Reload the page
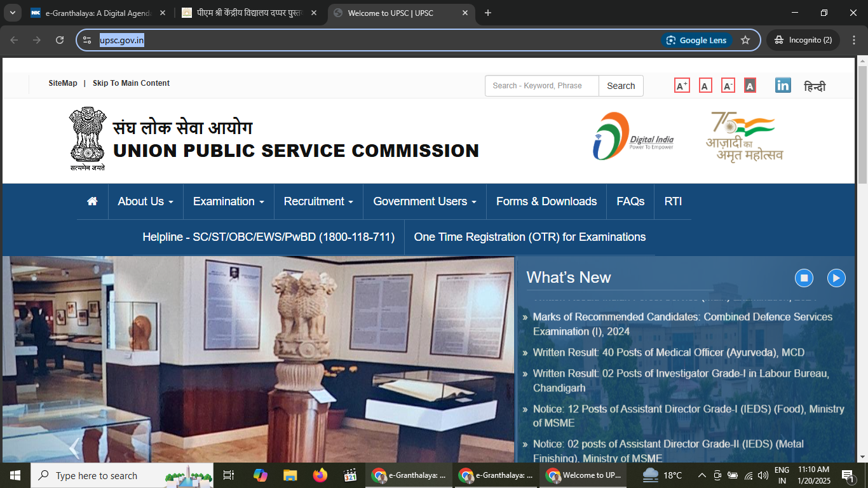The height and width of the screenshot is (488, 868). [60, 40]
